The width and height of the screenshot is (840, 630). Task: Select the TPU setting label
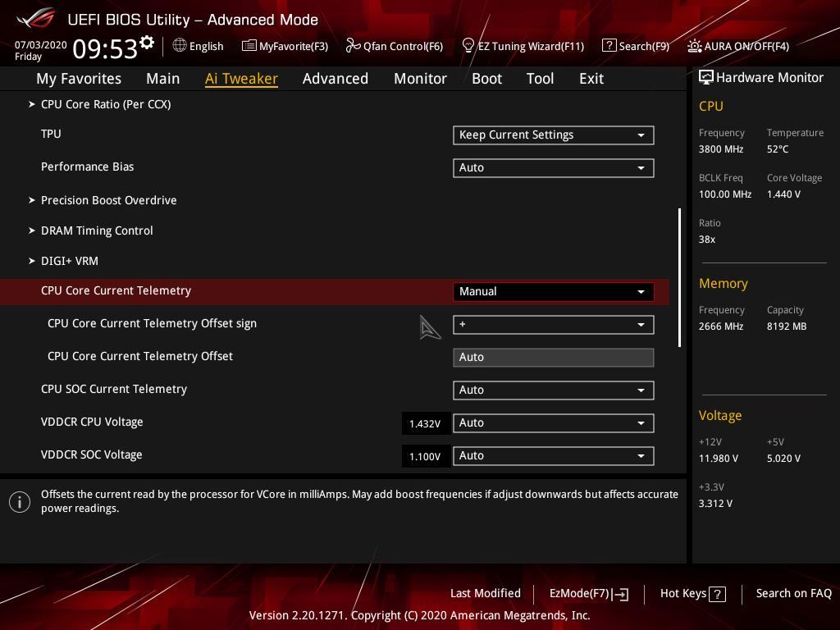coord(51,134)
